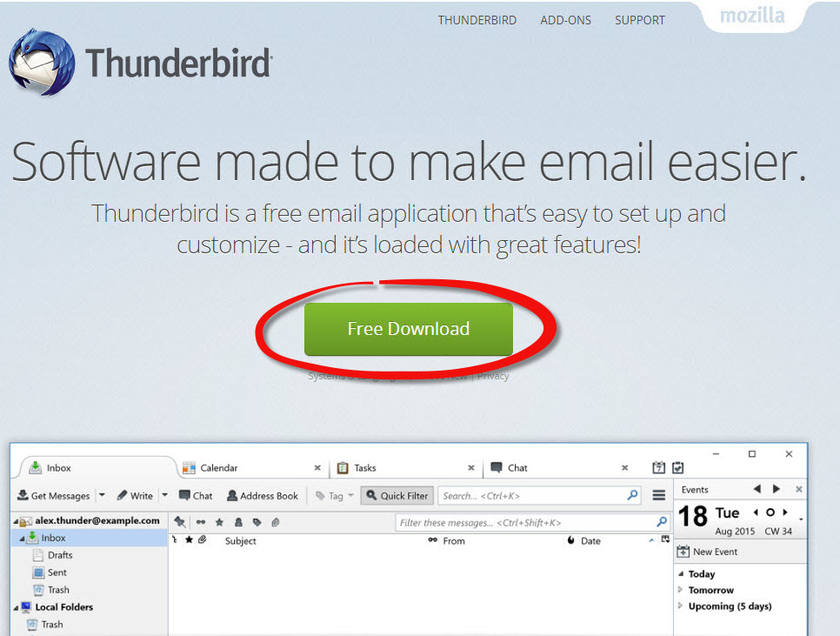Open the ADD-ONS navigation link
Image resolution: width=840 pixels, height=636 pixels.
565,20
